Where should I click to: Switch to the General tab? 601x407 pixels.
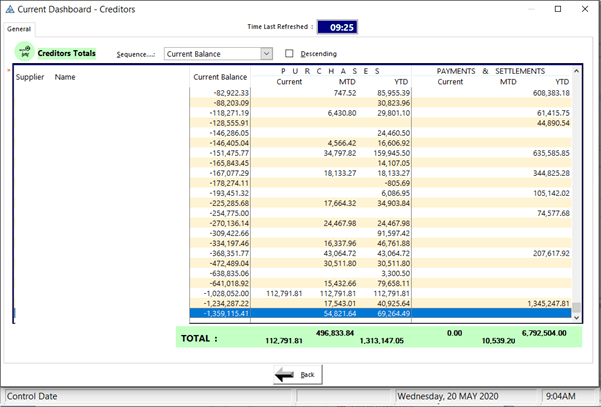[x=18, y=29]
